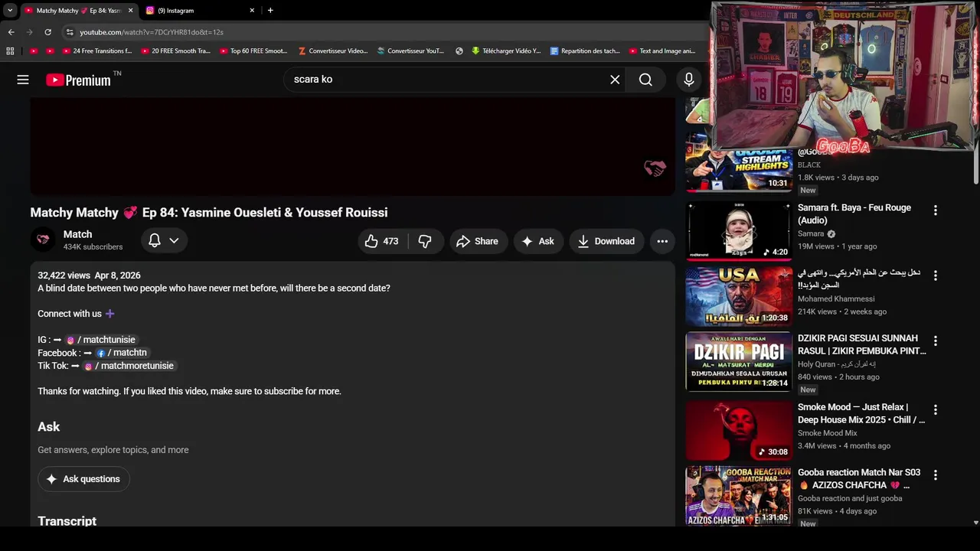Open bookmark Convertisseur YouT...

410,51
